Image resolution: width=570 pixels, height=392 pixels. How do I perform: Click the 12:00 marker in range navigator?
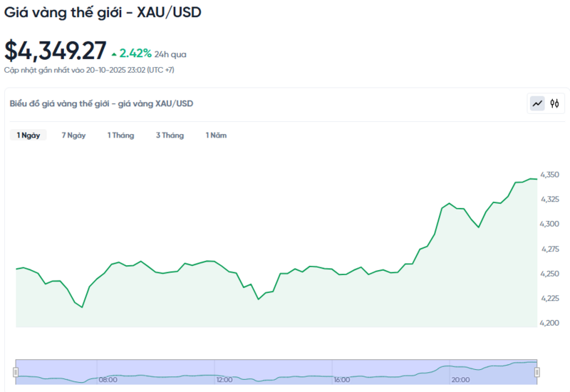point(224,380)
